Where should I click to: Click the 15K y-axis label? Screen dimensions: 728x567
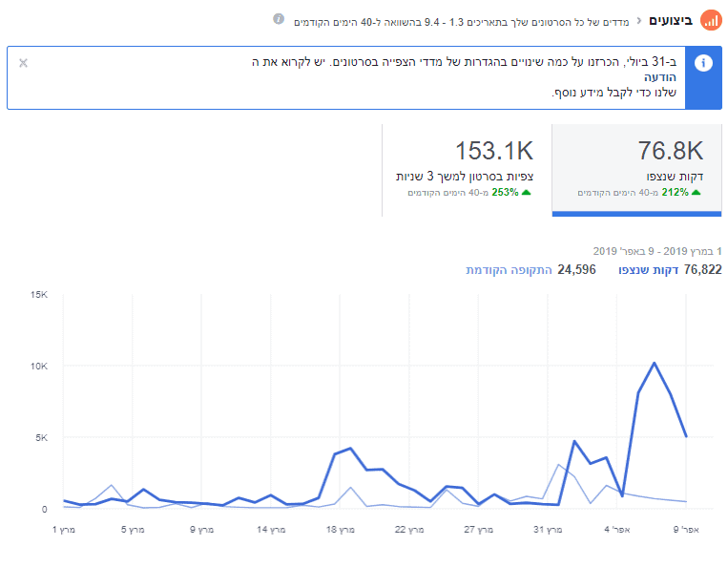(x=38, y=295)
